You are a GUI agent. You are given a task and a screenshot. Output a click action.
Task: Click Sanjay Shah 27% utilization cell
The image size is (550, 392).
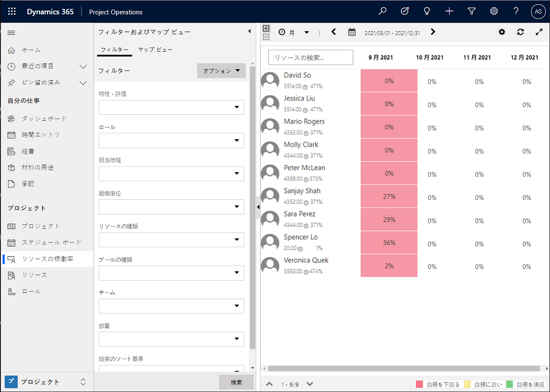tap(389, 197)
